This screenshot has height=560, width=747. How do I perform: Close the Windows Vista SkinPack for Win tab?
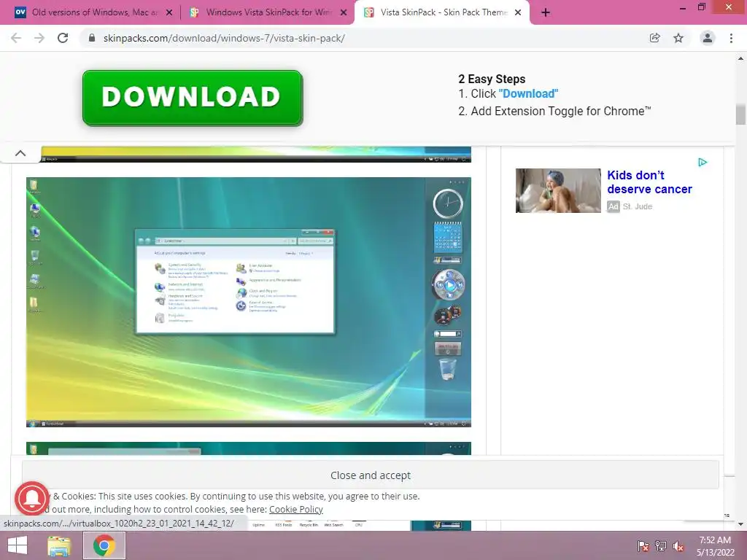coord(344,13)
